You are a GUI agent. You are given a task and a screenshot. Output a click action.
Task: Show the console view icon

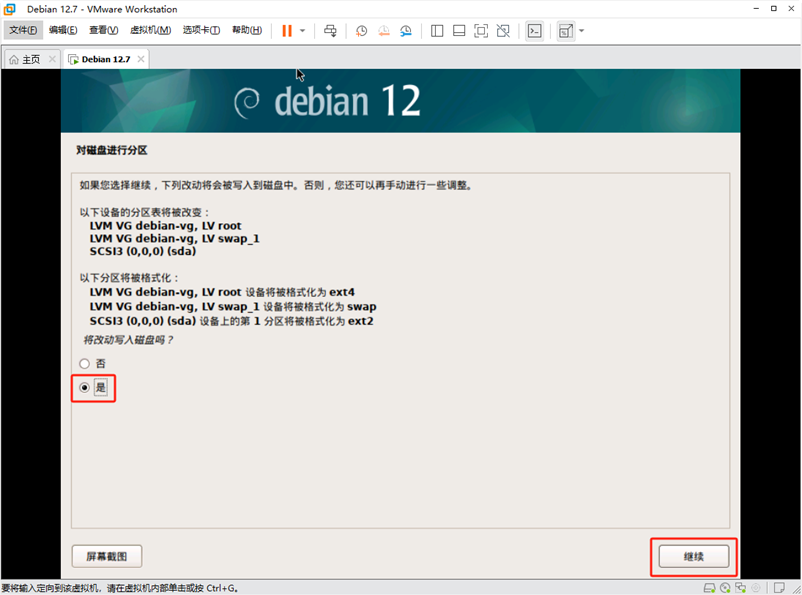534,31
